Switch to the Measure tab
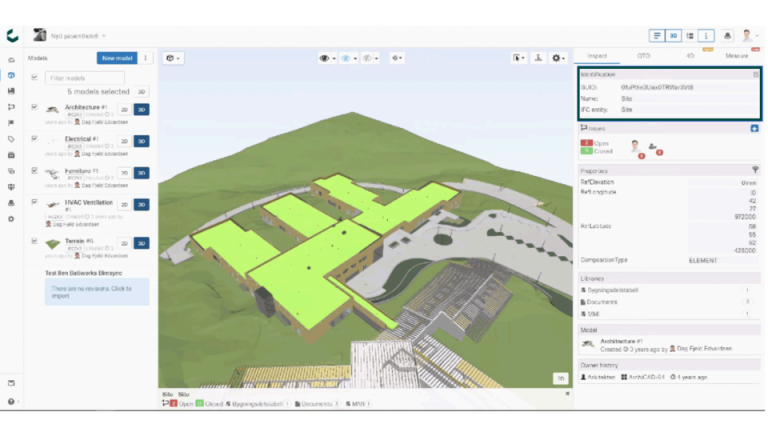 pyautogui.click(x=736, y=56)
